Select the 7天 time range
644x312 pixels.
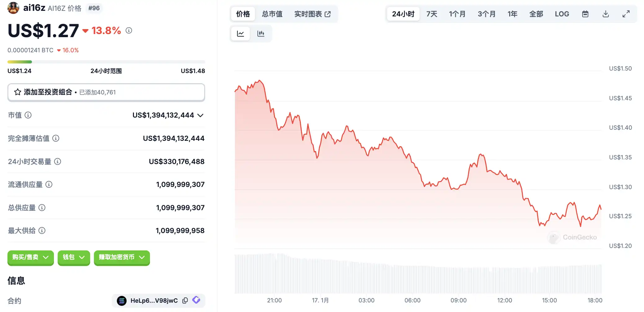coord(432,14)
